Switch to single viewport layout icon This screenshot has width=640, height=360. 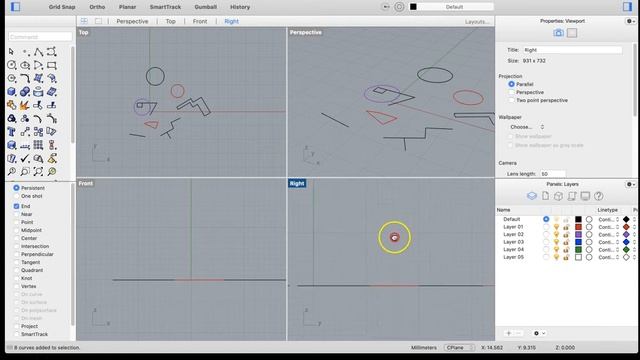(x=98, y=21)
